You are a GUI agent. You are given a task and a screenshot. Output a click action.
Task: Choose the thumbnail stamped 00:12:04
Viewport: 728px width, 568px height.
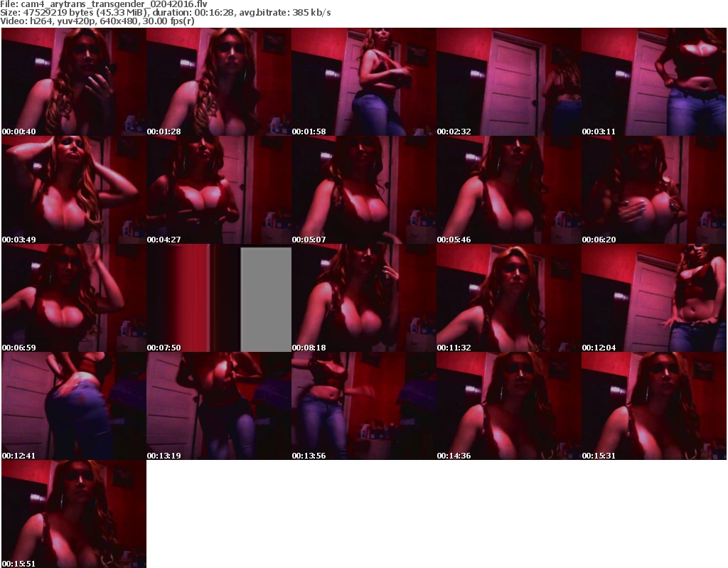[654, 298]
